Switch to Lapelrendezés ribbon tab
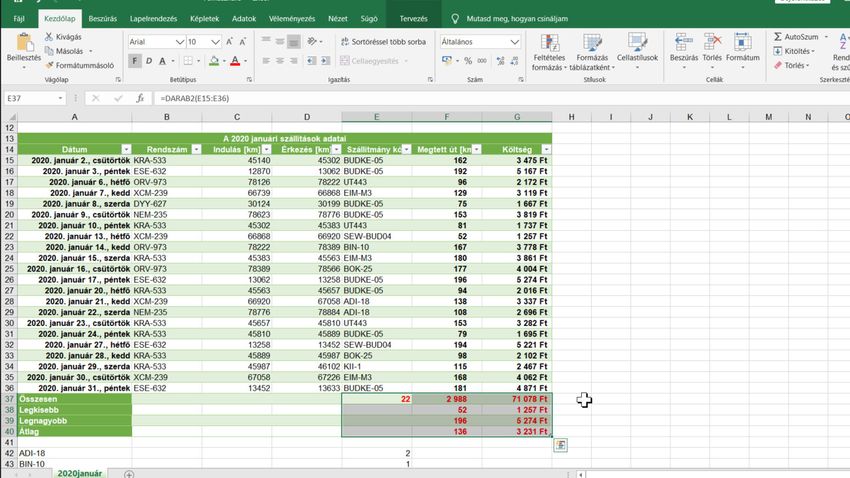The width and height of the screenshot is (850, 478). coord(153,18)
